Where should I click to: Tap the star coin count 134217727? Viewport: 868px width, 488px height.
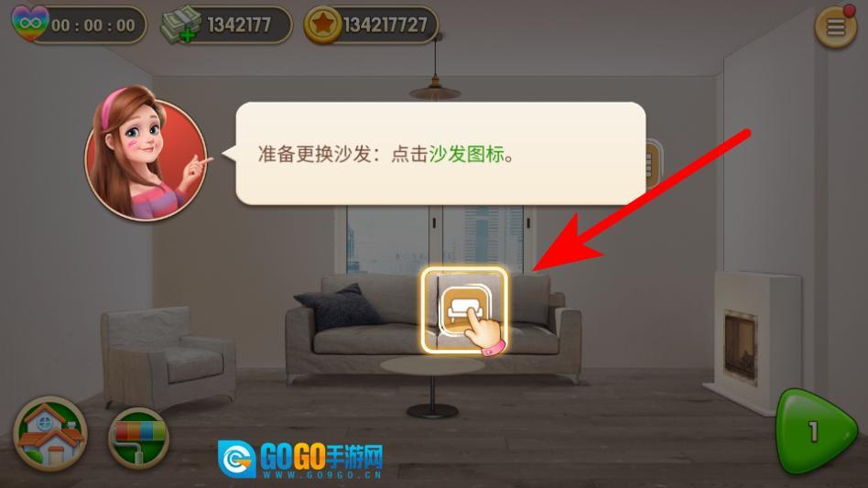click(x=385, y=25)
